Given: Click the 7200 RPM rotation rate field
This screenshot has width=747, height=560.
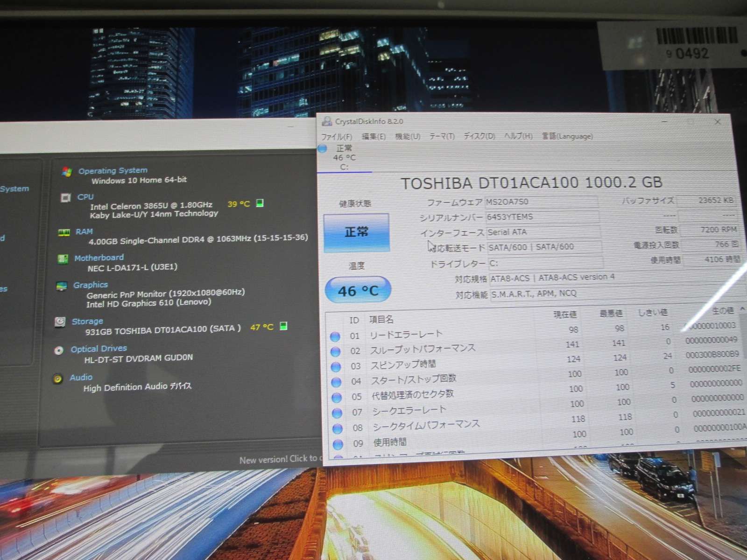Looking at the screenshot, I should click(708, 229).
